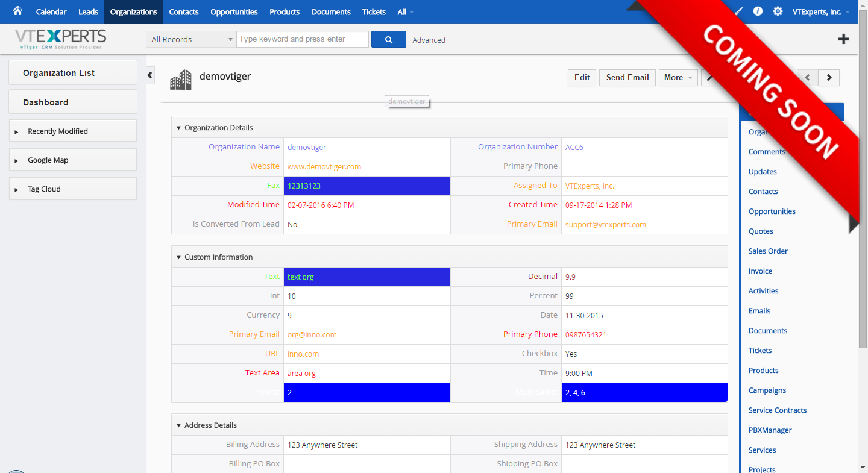Image resolution: width=868 pixels, height=473 pixels.
Task: Open Updates related tab
Action: (x=763, y=172)
